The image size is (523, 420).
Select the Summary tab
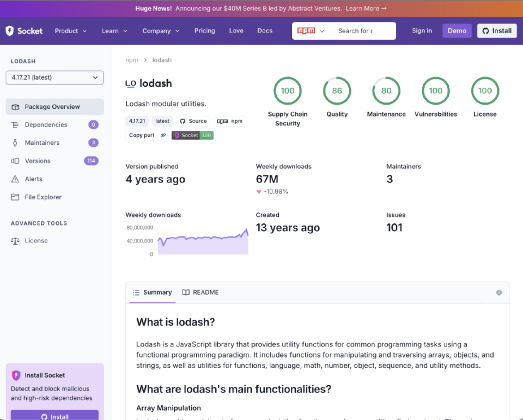pyautogui.click(x=153, y=292)
